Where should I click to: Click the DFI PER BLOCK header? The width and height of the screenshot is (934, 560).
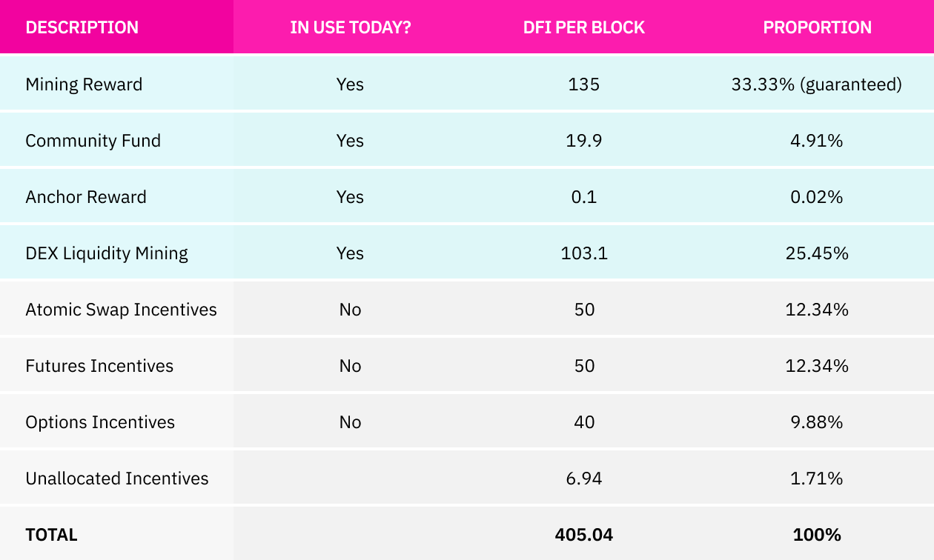(584, 27)
